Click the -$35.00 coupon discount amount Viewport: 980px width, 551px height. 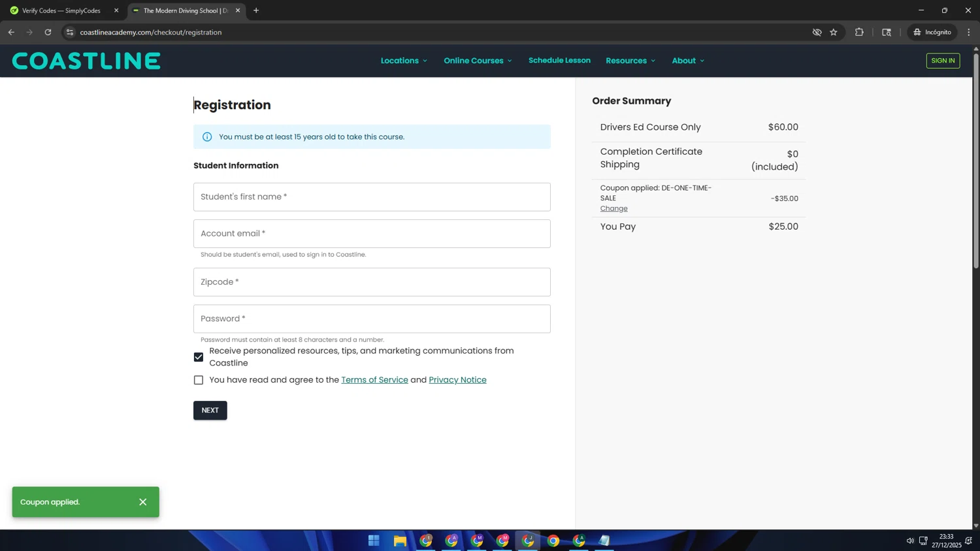pos(784,198)
